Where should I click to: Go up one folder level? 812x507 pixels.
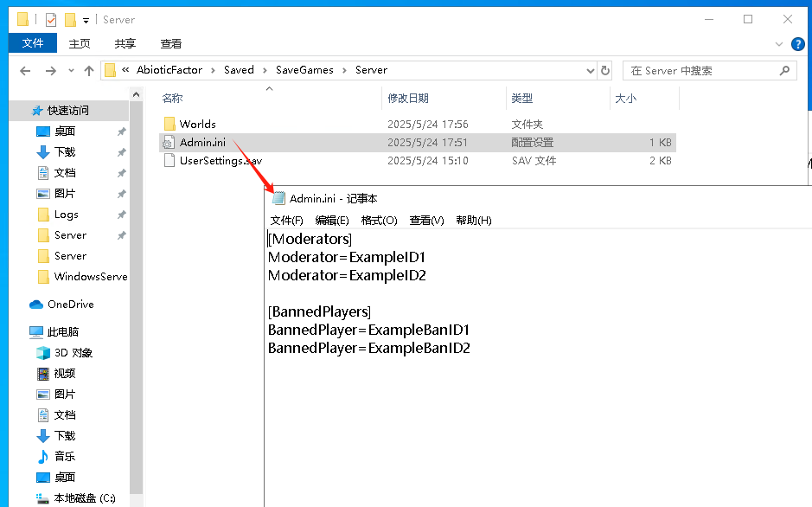(x=89, y=70)
